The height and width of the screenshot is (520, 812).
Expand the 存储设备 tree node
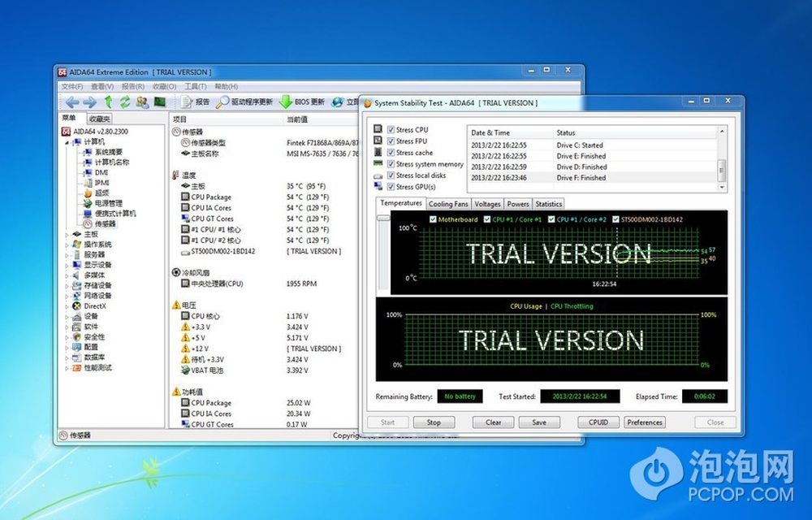coord(67,285)
